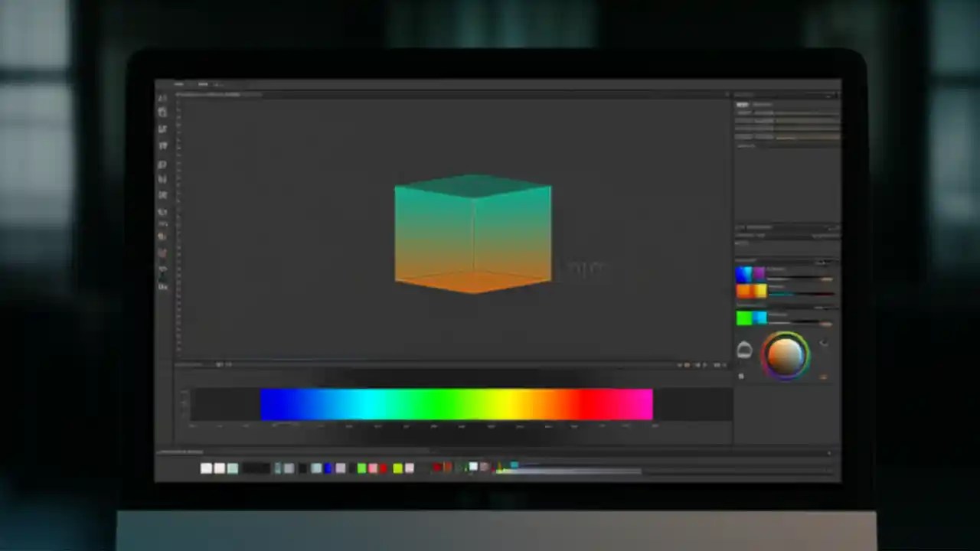The width and height of the screenshot is (980, 551).
Task: Switch to the first tab in the right panel
Action: (x=743, y=104)
